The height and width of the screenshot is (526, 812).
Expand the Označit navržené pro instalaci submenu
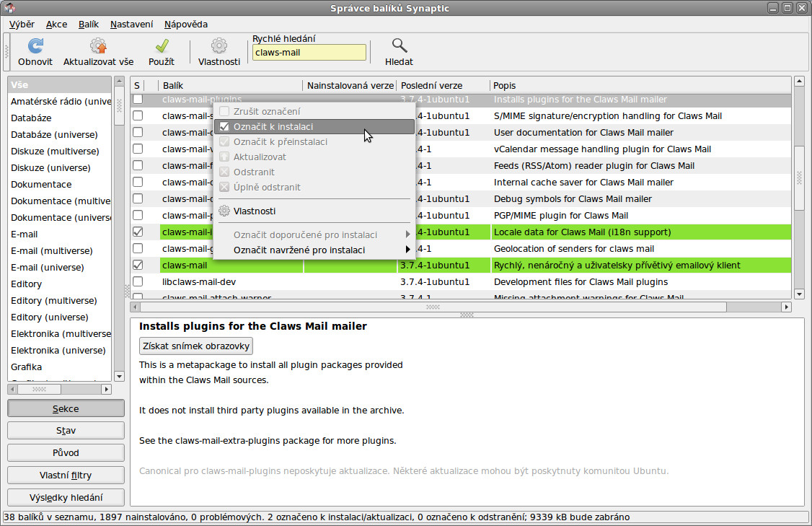point(314,250)
